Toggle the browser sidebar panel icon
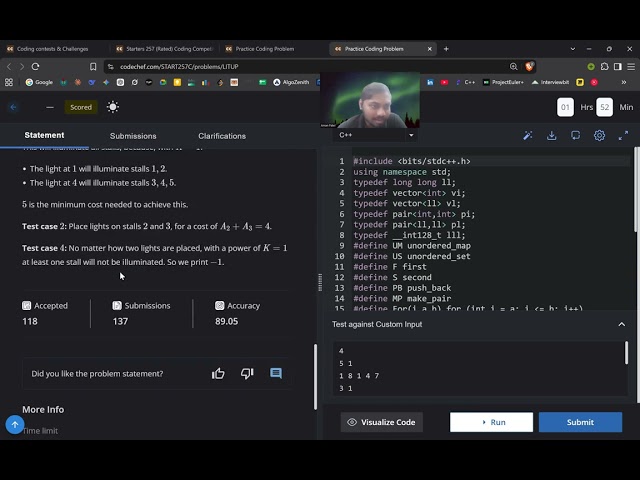 point(618,67)
